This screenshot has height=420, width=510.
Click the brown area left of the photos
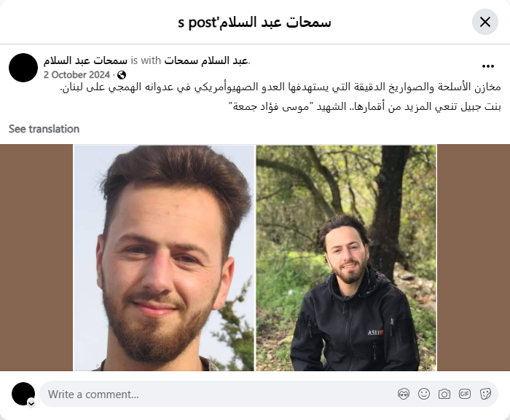tap(36, 258)
